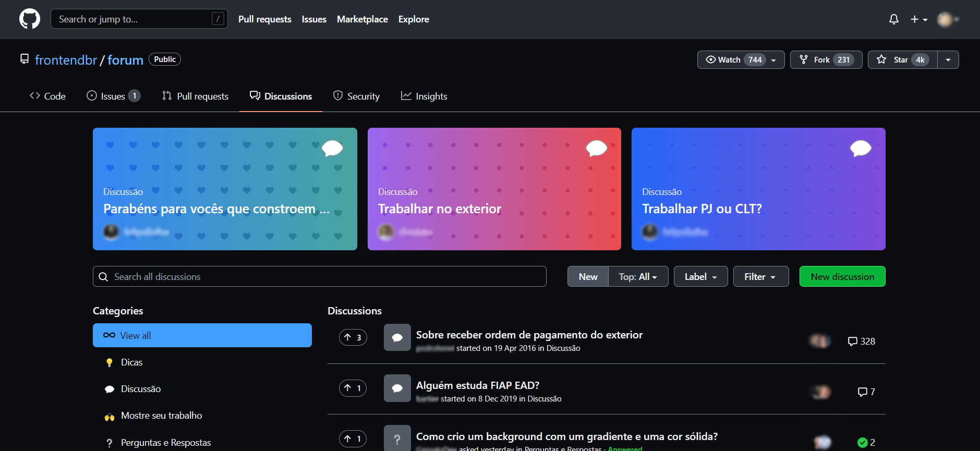
Task: Click the Public visibility badge
Action: [x=165, y=59]
